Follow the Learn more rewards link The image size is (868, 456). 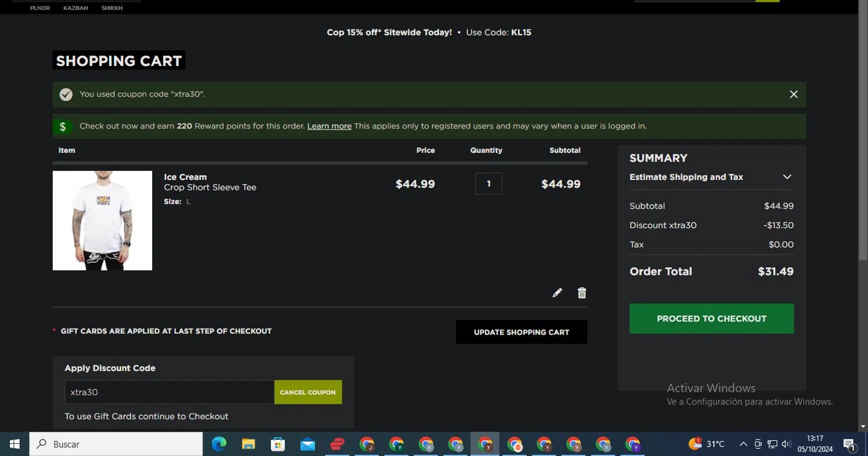point(329,126)
